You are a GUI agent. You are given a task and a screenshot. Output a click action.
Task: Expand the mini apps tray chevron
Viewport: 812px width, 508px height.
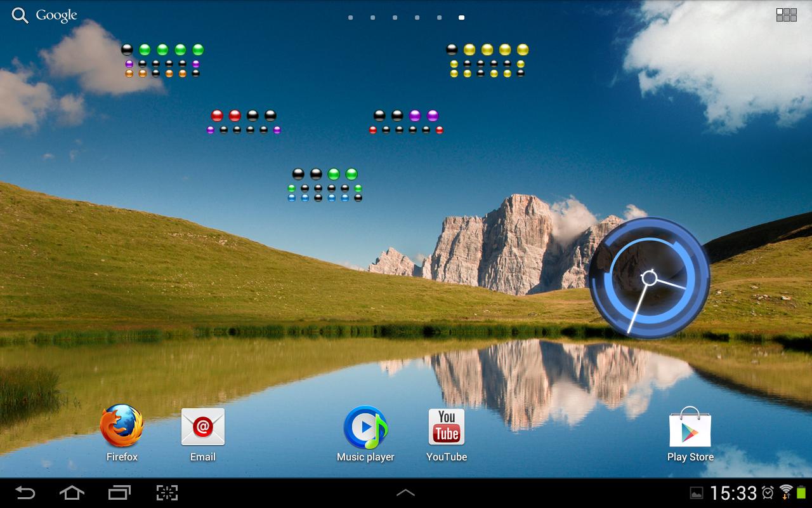(x=406, y=493)
